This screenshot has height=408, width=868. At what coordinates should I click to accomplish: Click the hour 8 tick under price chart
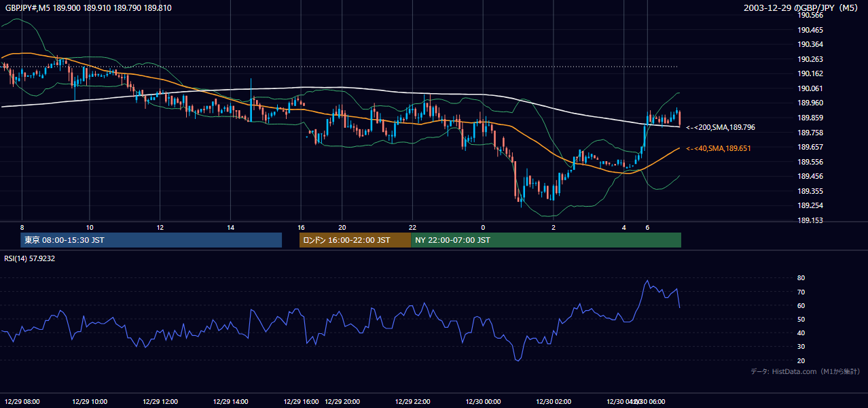[x=22, y=227]
